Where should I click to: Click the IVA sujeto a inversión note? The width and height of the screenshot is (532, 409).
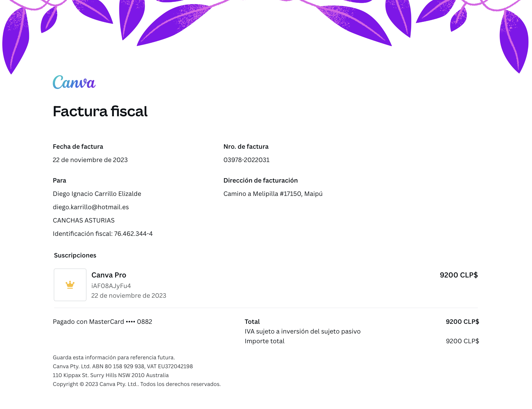[x=302, y=331]
